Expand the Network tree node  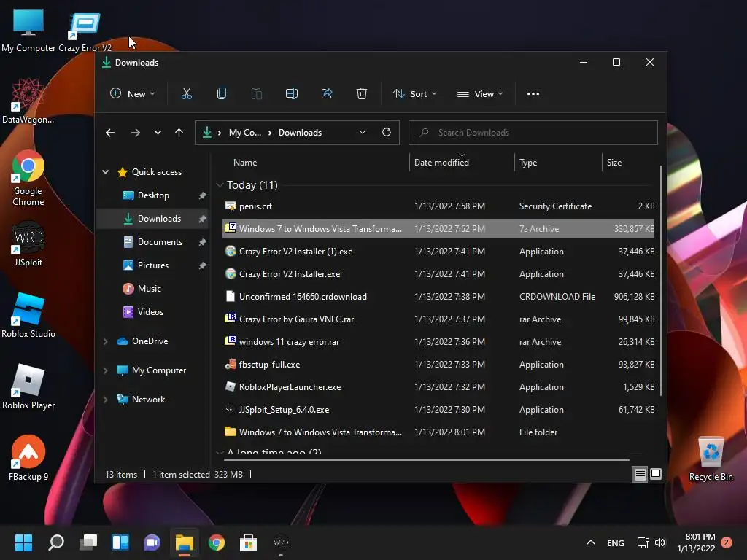coord(105,400)
